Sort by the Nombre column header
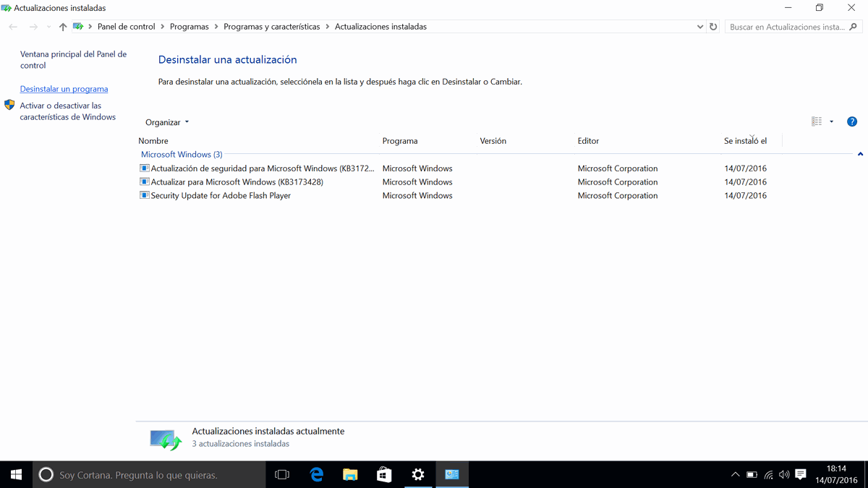 coord(153,141)
